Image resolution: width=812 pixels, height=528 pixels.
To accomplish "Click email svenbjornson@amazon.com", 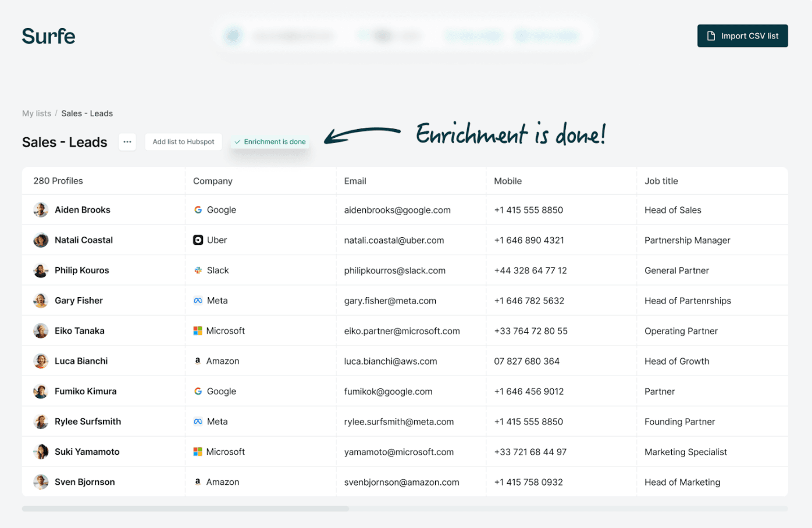I will (x=401, y=482).
